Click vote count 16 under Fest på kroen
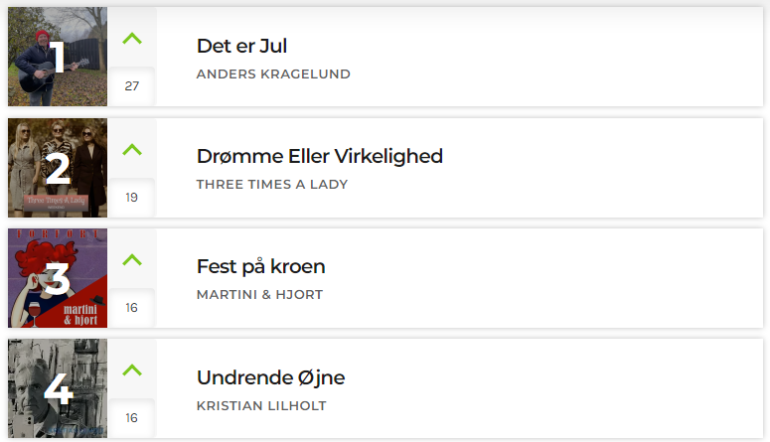This screenshot has width=770, height=442. pyautogui.click(x=132, y=307)
